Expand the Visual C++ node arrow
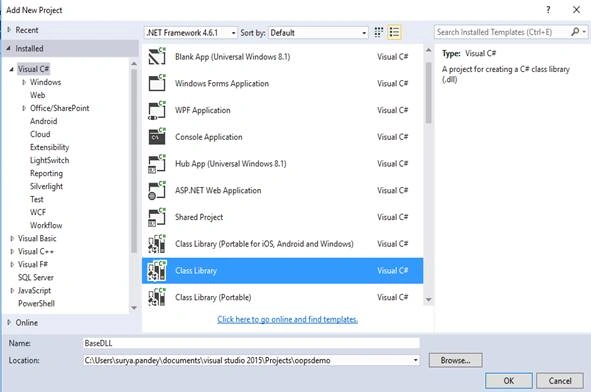The width and height of the screenshot is (591, 392). (x=12, y=251)
